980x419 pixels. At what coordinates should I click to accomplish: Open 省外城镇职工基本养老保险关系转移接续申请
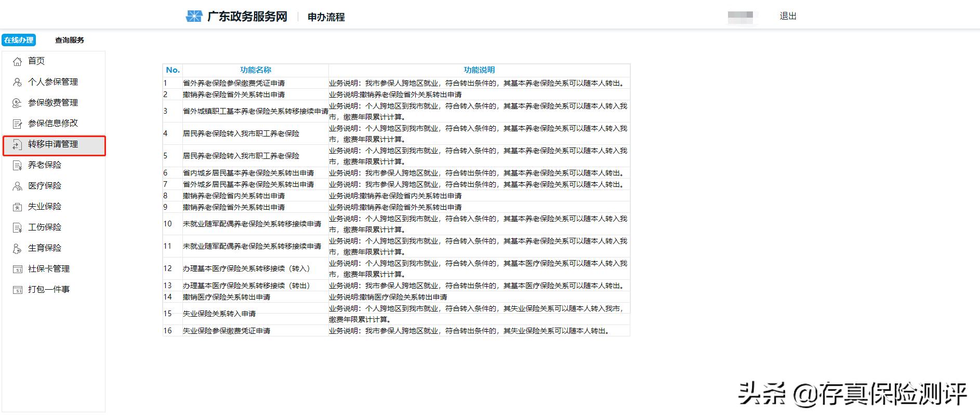(x=256, y=111)
